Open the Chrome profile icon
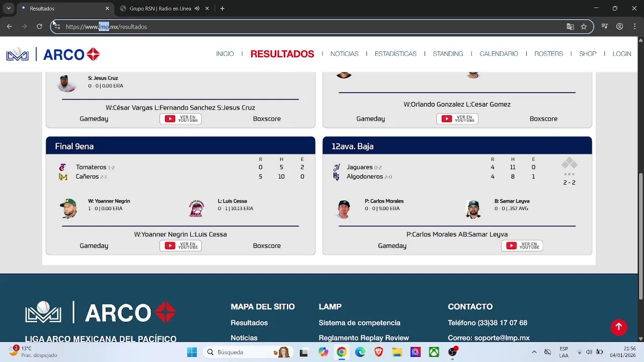Viewport: 644px width, 362px height. [x=620, y=27]
